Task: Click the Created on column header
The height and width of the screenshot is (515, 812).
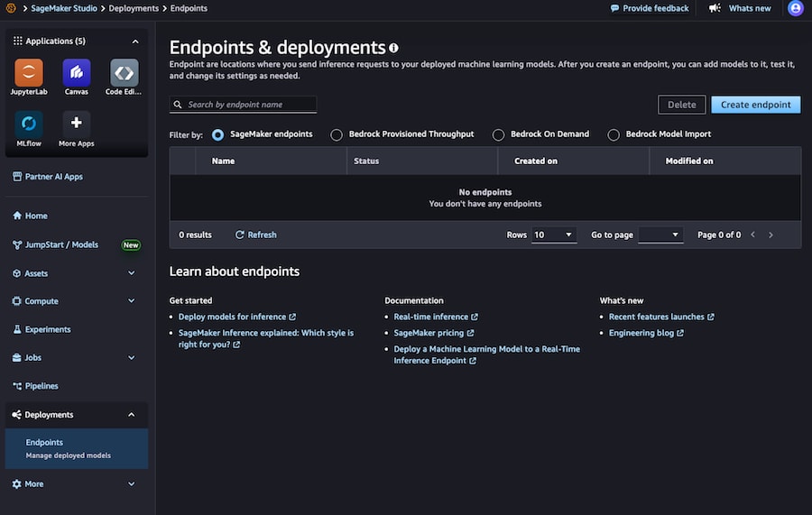Action: pos(535,161)
